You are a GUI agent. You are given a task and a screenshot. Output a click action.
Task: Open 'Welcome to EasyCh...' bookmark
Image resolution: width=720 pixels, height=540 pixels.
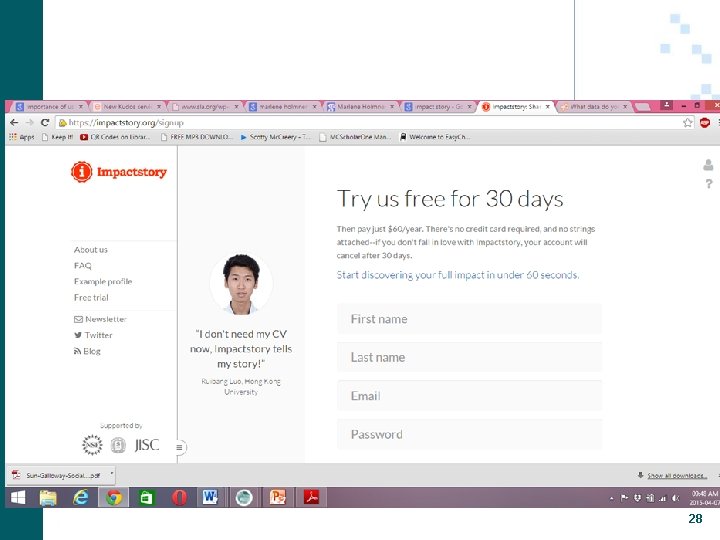[435, 137]
